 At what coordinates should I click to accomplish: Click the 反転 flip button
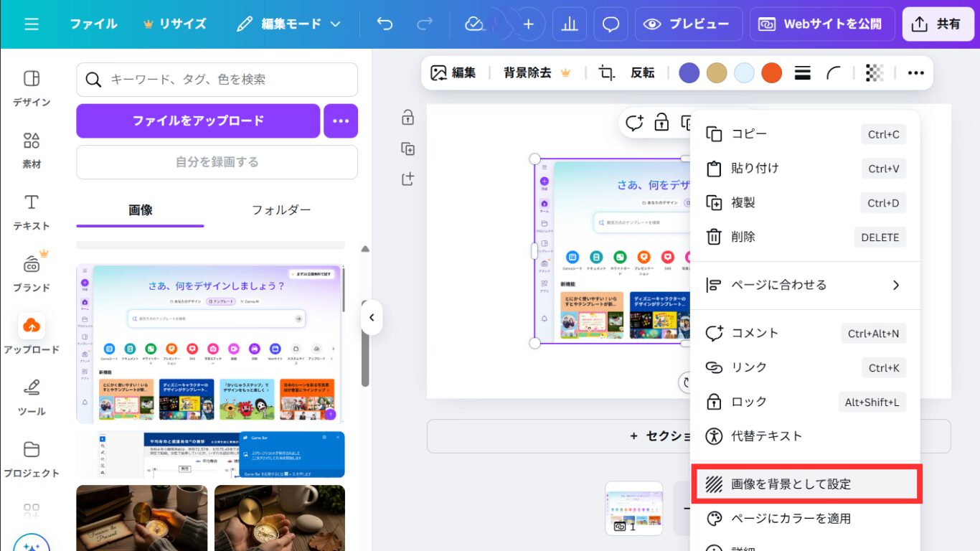[643, 72]
